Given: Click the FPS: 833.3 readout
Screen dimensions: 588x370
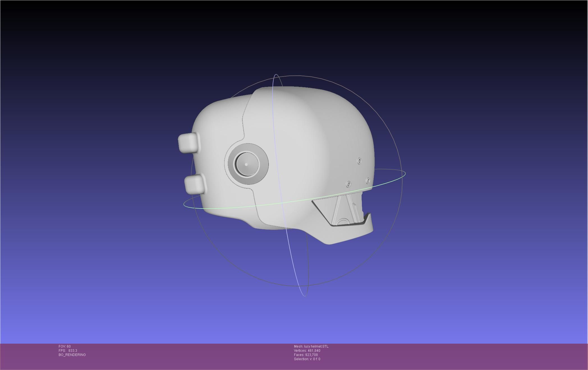Looking at the screenshot, I should click(68, 351).
